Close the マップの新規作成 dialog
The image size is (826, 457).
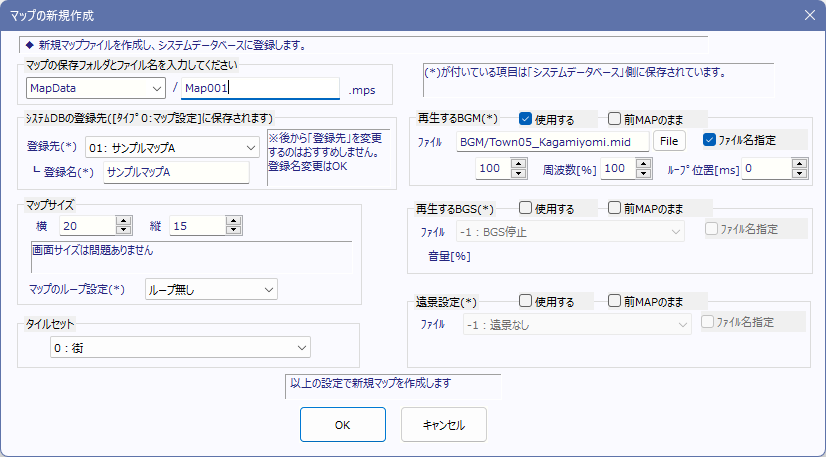click(x=809, y=14)
